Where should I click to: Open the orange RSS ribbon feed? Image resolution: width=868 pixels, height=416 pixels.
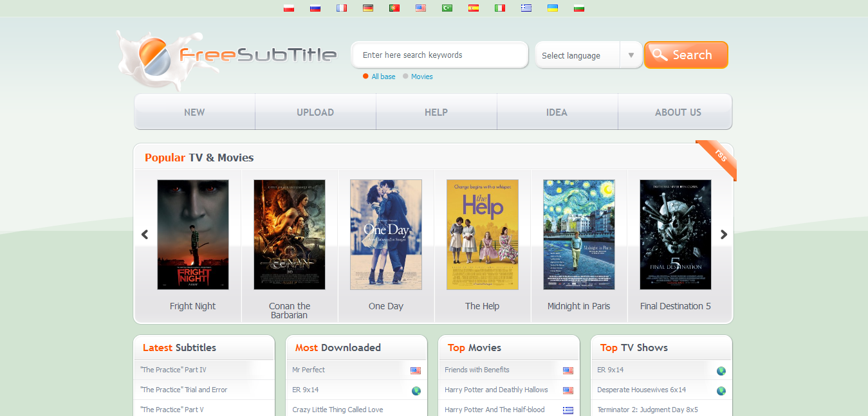coord(718,159)
